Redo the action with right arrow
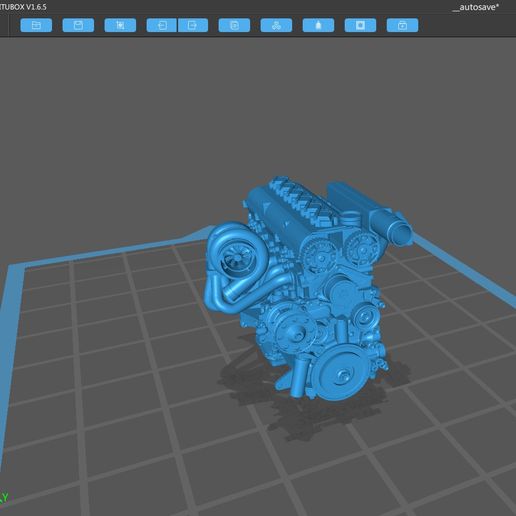The image size is (516, 516). 193,25
